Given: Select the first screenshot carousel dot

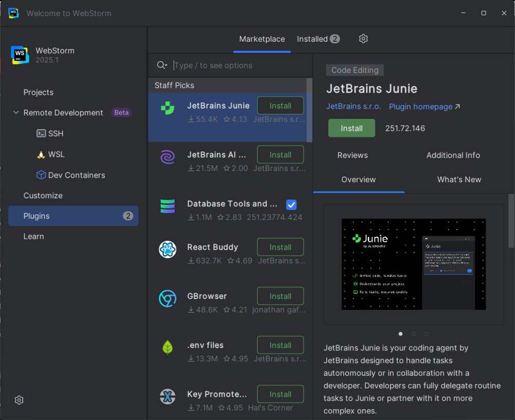Looking at the screenshot, I should pos(400,334).
